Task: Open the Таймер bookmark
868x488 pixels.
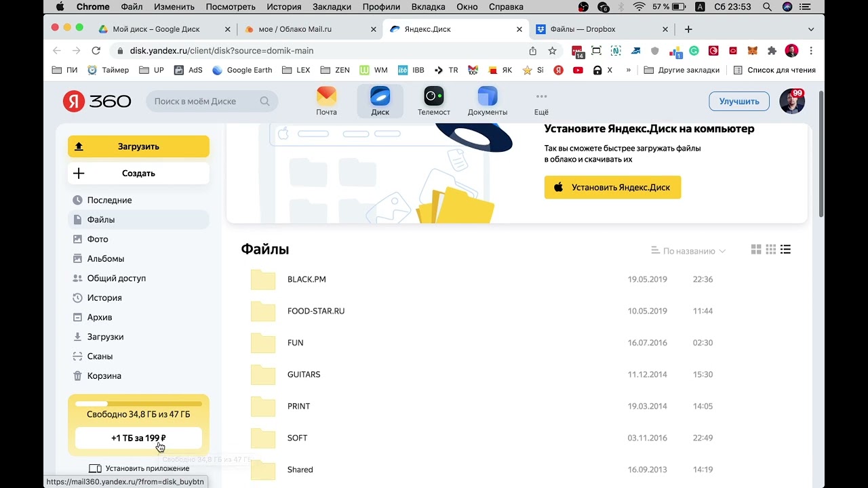Action: (108, 70)
